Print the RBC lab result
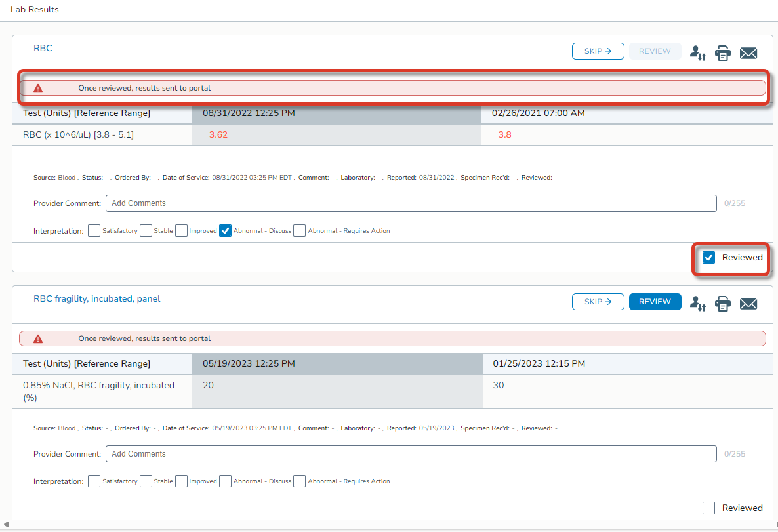This screenshot has width=778, height=532. pyautogui.click(x=722, y=53)
